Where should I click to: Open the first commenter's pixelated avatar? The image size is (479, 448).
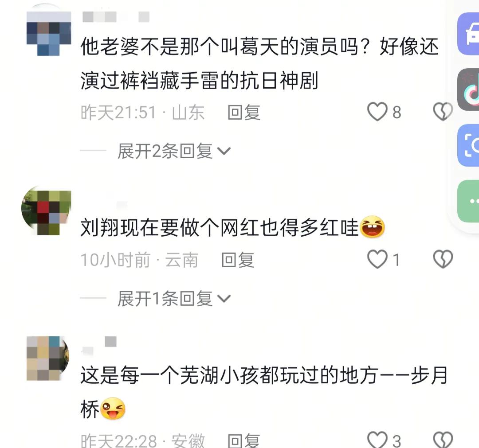49,34
